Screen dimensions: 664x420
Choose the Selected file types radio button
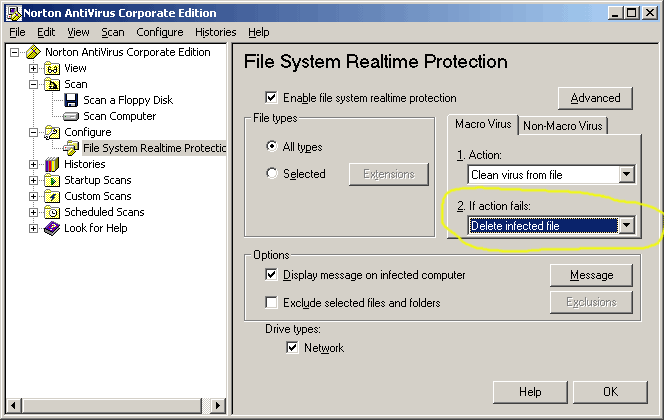pos(272,174)
